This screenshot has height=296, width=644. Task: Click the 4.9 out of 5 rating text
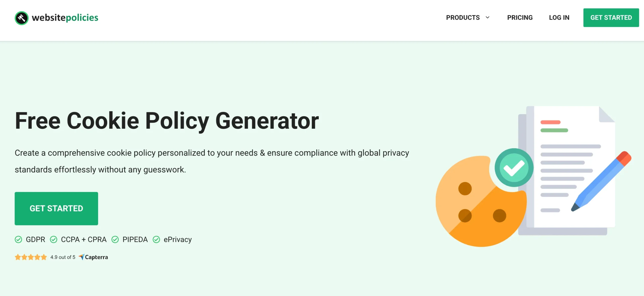pyautogui.click(x=63, y=257)
